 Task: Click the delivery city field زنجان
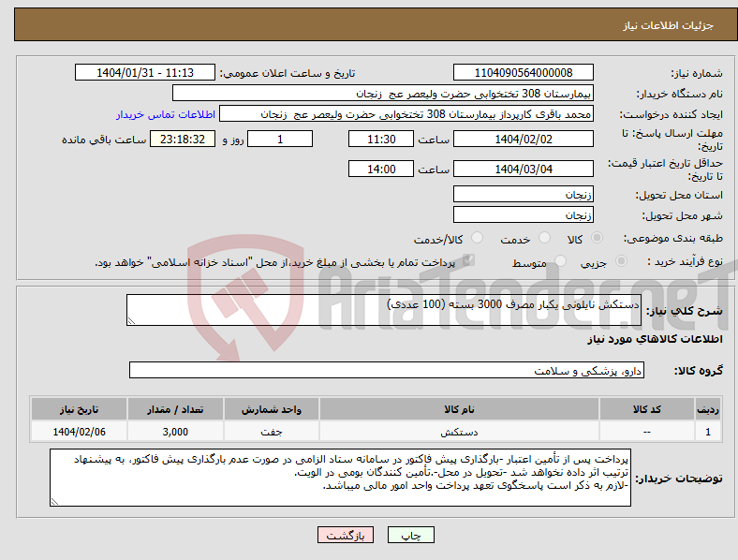(524, 214)
